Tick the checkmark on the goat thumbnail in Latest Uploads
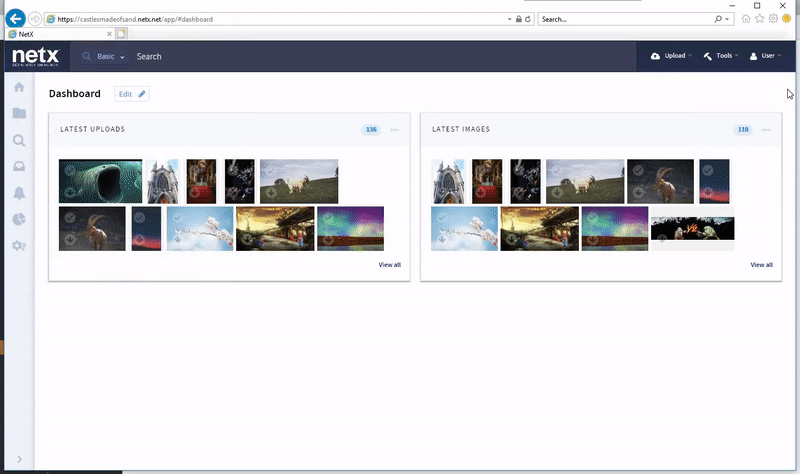Screen dimensions: 800x474 tap(69, 216)
